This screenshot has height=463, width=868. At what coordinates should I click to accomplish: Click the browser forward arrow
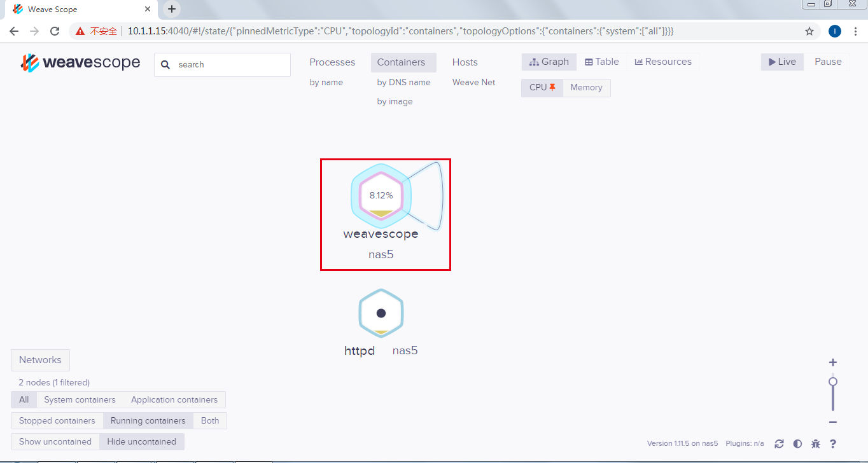point(34,31)
